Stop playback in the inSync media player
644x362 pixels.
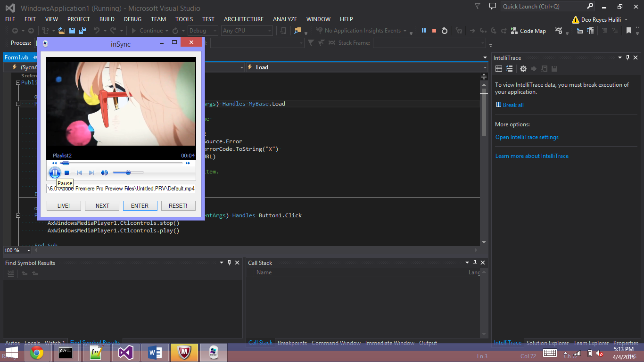(x=67, y=173)
